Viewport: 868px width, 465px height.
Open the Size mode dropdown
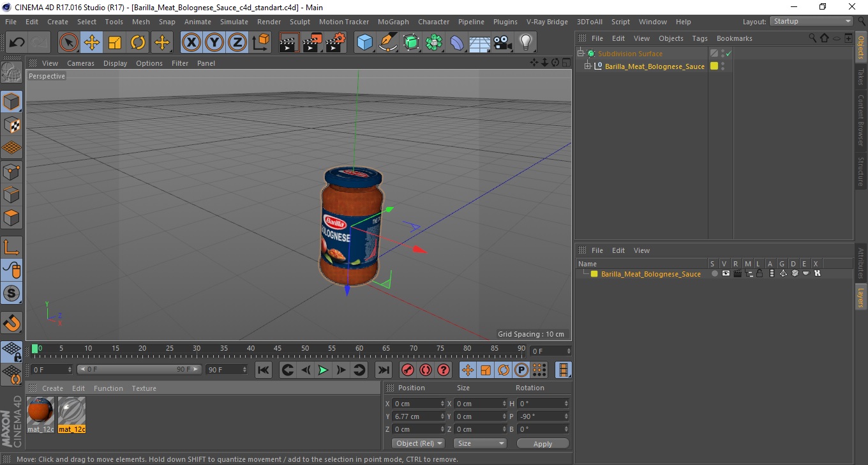480,443
